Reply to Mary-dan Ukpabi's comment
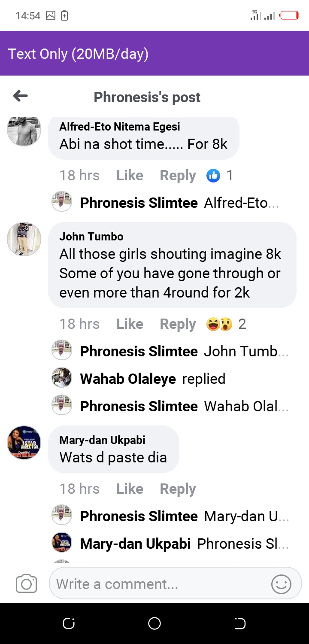Screen dimensions: 309x644 pyautogui.click(x=178, y=489)
